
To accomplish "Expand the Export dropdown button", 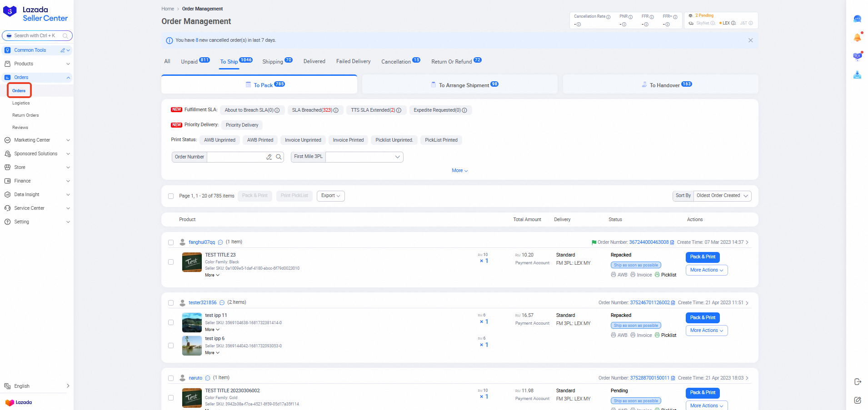I will (x=330, y=196).
